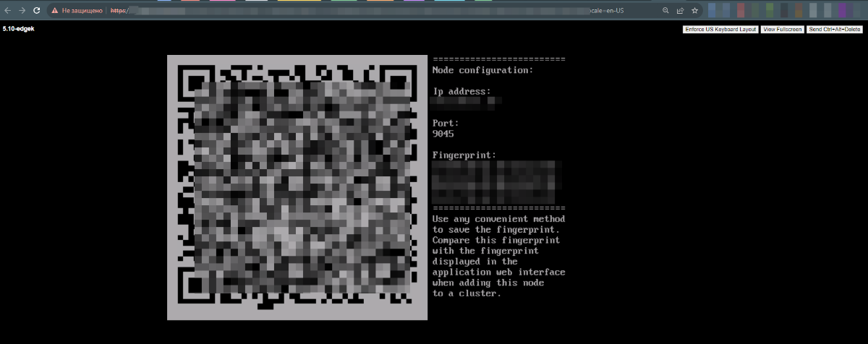
Task: Reload the page with the refresh icon
Action: [x=36, y=11]
